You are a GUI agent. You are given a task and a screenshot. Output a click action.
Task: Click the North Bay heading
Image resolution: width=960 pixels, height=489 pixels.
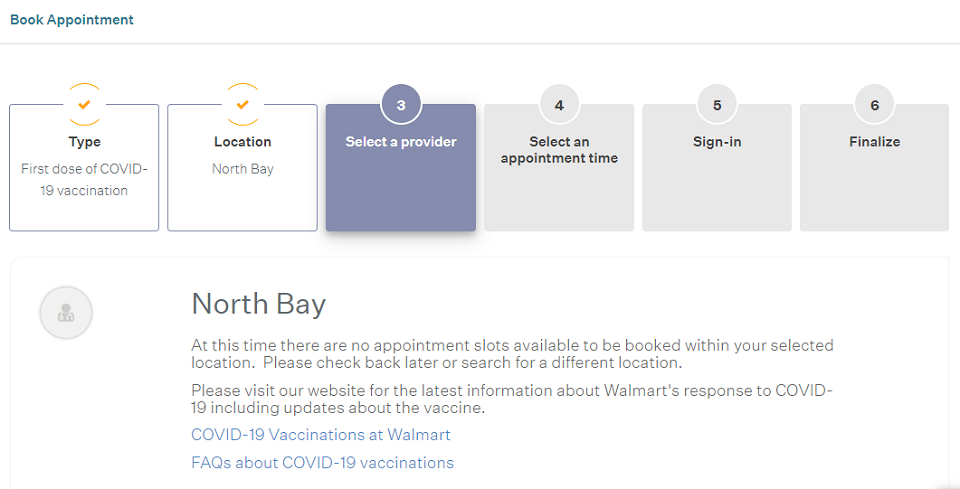[x=258, y=304]
